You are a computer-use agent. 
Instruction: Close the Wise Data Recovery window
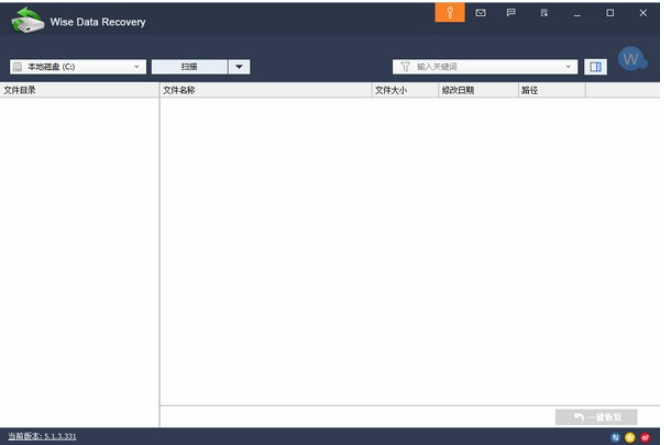pyautogui.click(x=643, y=13)
